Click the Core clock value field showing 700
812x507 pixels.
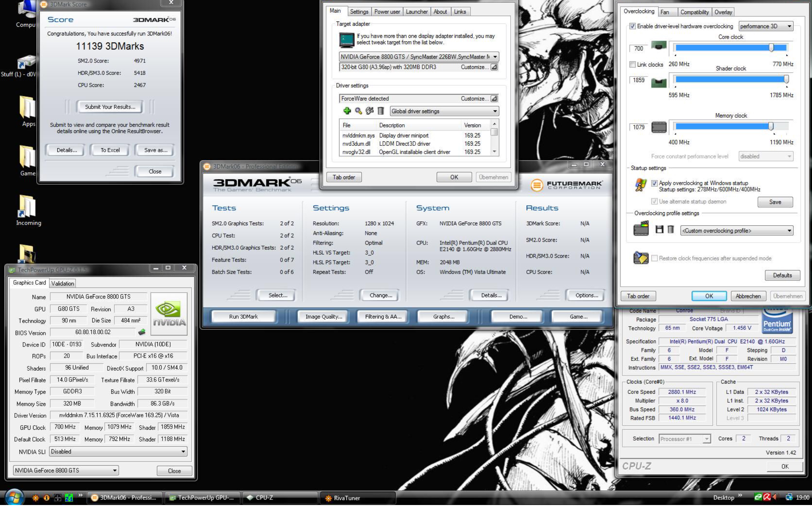pyautogui.click(x=639, y=48)
